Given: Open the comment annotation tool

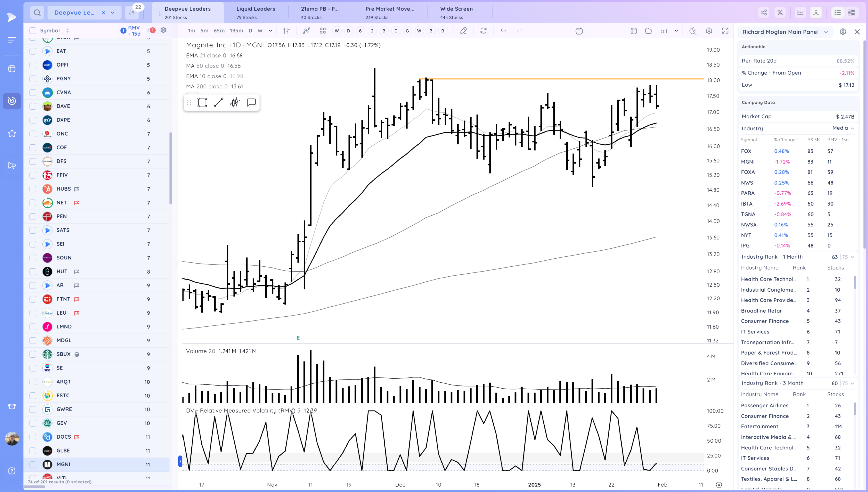Looking at the screenshot, I should click(251, 102).
